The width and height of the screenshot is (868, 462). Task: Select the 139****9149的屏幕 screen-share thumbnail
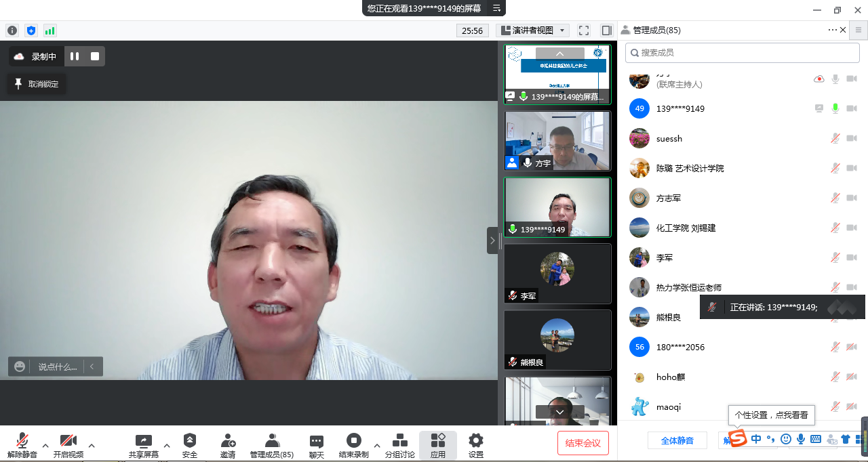(557, 75)
